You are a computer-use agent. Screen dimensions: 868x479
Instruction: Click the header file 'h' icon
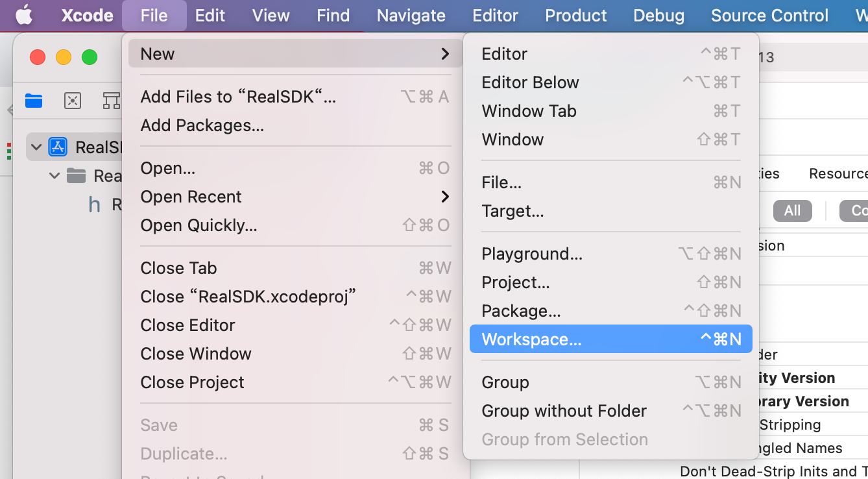click(x=95, y=205)
